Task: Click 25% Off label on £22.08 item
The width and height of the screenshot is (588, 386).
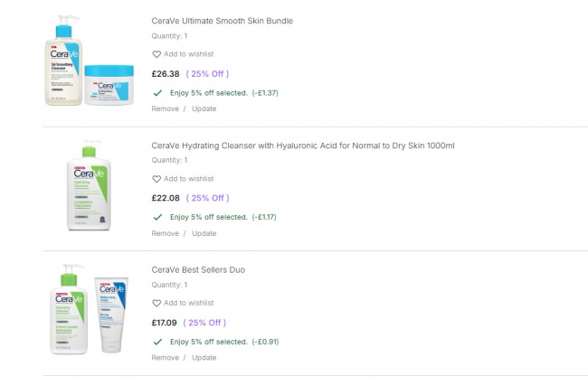Action: pos(207,198)
